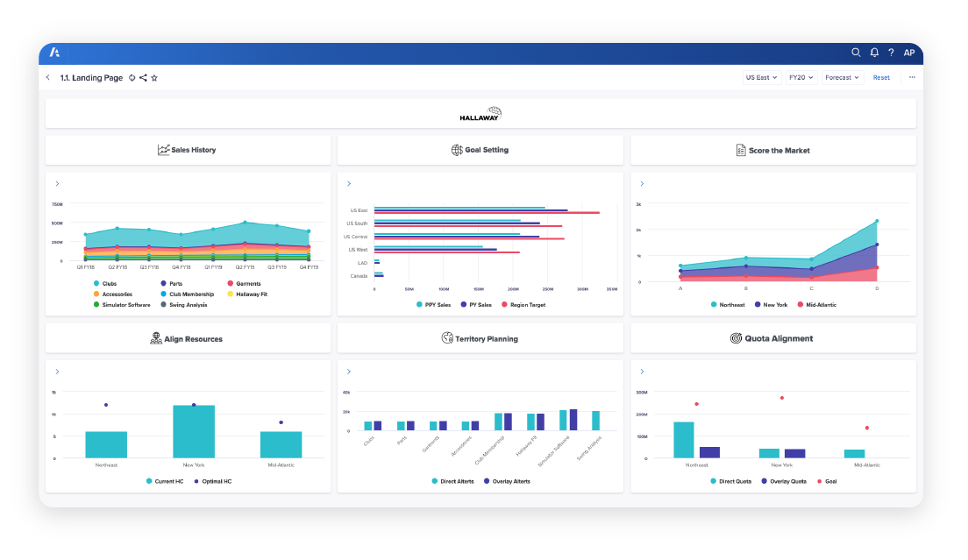Open the FY20 year dropdown
This screenshot has height=560, width=968.
(x=801, y=78)
